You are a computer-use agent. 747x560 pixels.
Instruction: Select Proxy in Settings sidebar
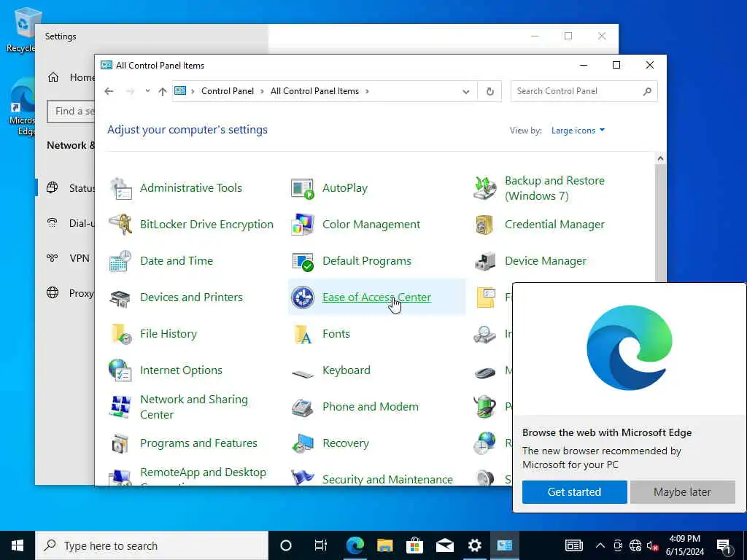[66, 293]
